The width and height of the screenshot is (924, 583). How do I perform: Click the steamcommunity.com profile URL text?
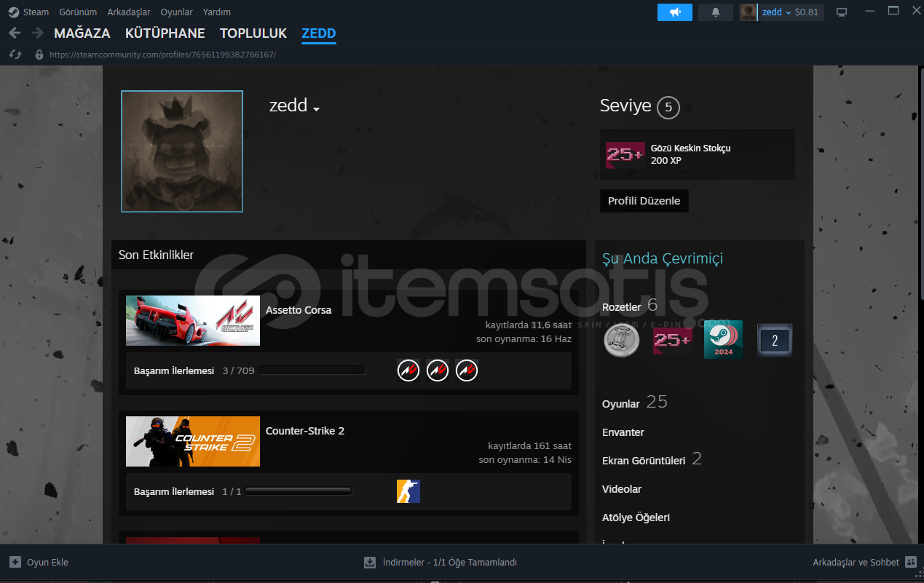tap(162, 55)
